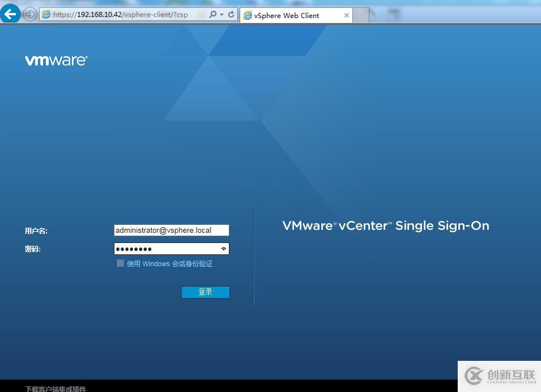Click the 用户名 label
The height and width of the screenshot is (392, 541).
tap(36, 231)
